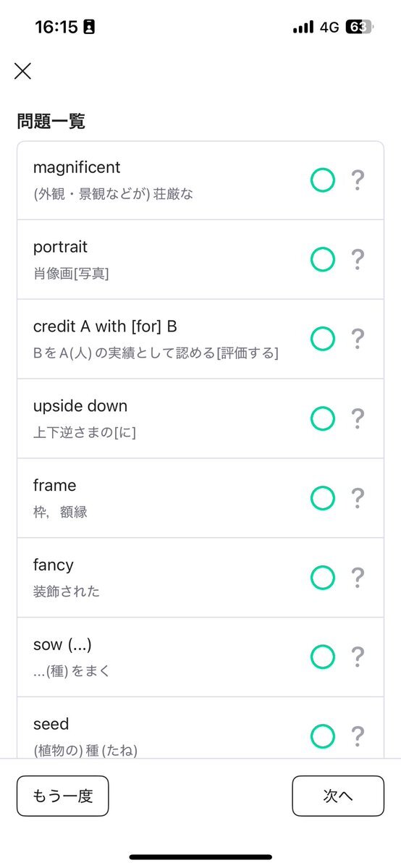
Task: Tap the seed word row
Action: click(x=200, y=728)
